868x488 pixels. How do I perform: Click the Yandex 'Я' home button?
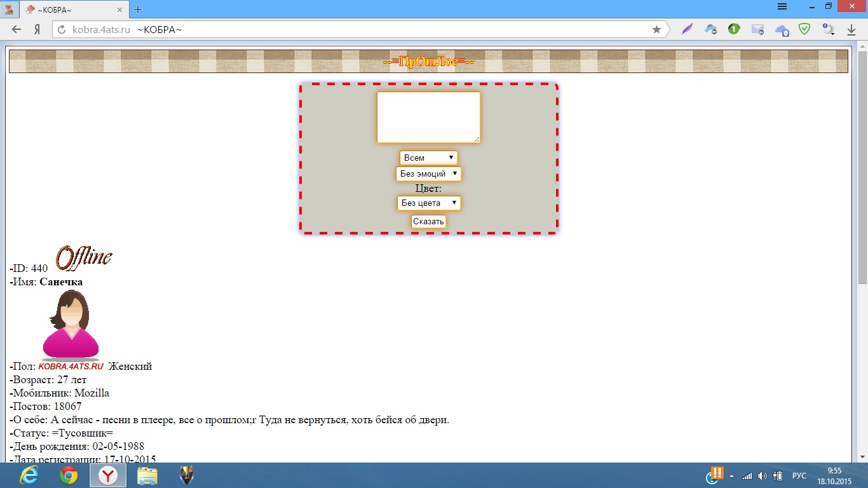(x=37, y=30)
